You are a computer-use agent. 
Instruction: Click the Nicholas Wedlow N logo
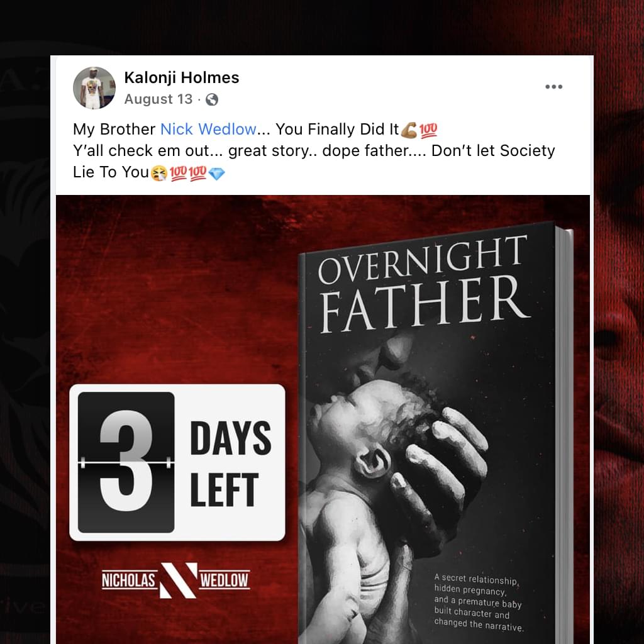(179, 580)
